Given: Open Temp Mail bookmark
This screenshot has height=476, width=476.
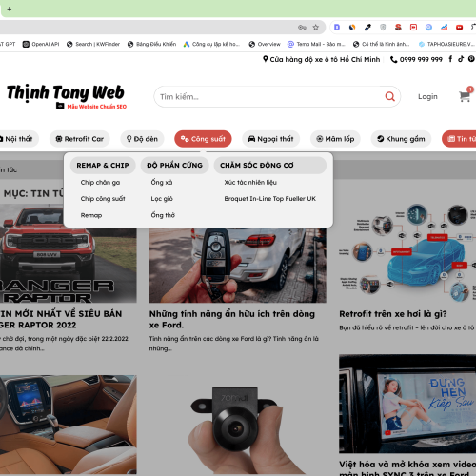Looking at the screenshot, I should (x=316, y=44).
